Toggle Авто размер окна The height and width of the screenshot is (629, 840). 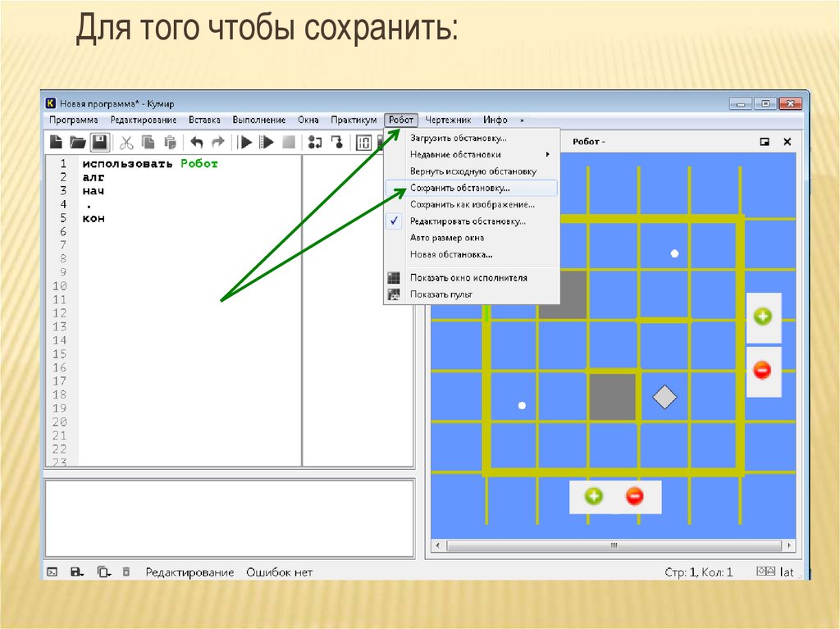pos(472,237)
